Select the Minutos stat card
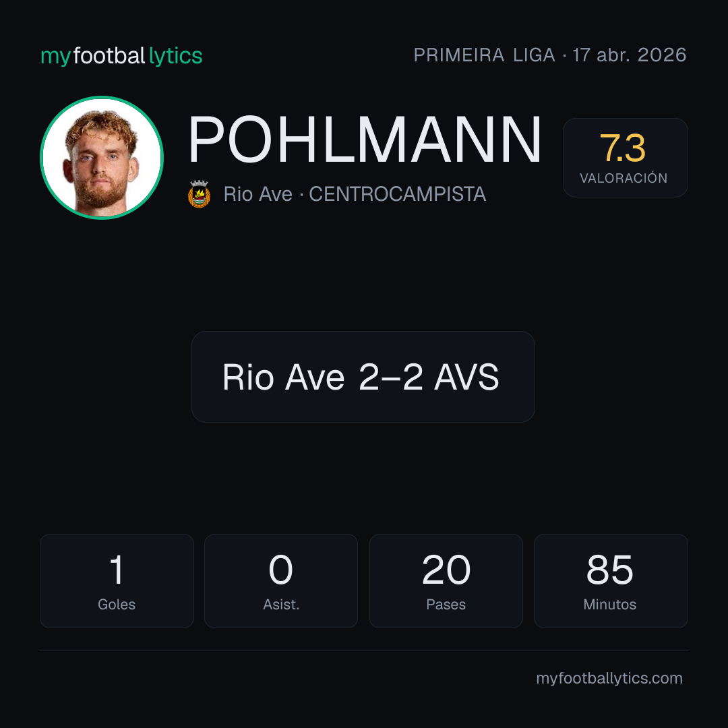This screenshot has width=728, height=728. (x=611, y=581)
